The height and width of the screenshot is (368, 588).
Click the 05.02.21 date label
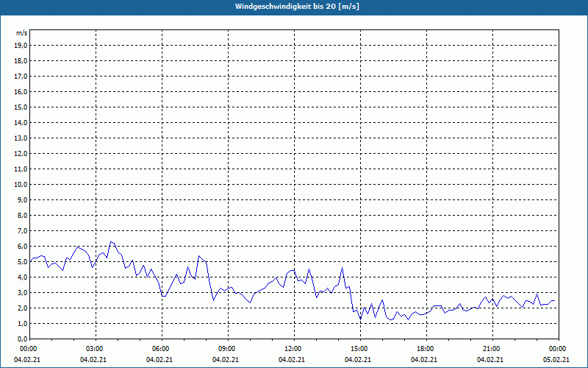(556, 360)
